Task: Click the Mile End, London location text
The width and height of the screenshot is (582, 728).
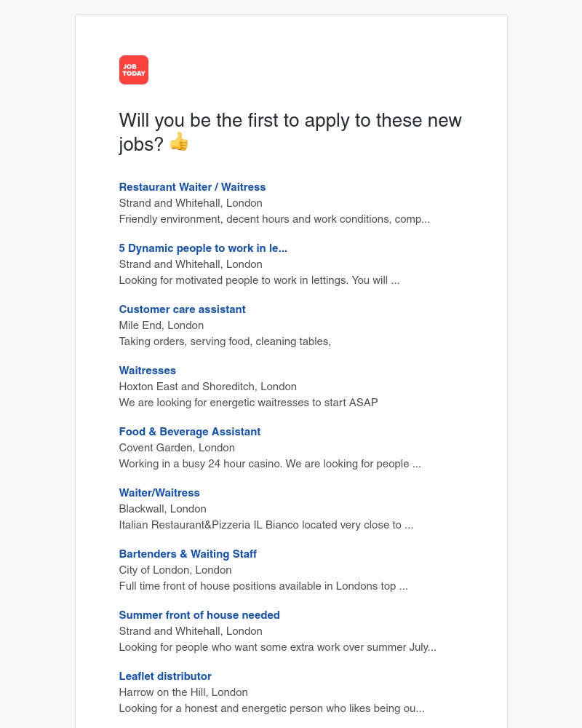Action: [161, 325]
